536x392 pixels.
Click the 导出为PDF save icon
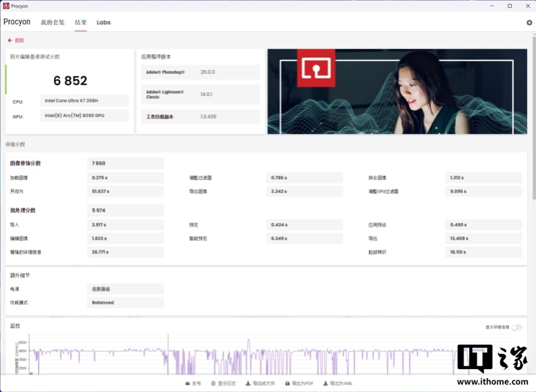tap(288, 384)
